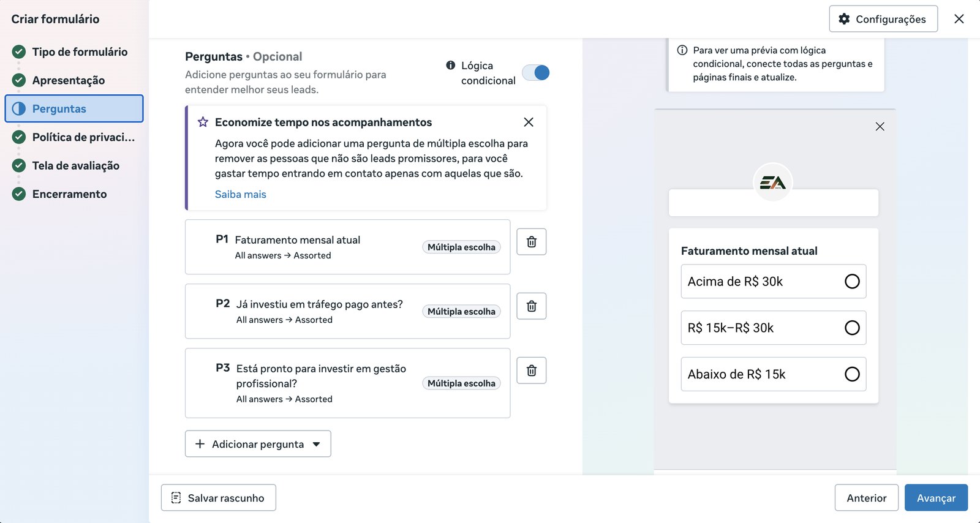The image size is (980, 523).
Task: Click the Múltipla escolha badge on P1
Action: [461, 247]
